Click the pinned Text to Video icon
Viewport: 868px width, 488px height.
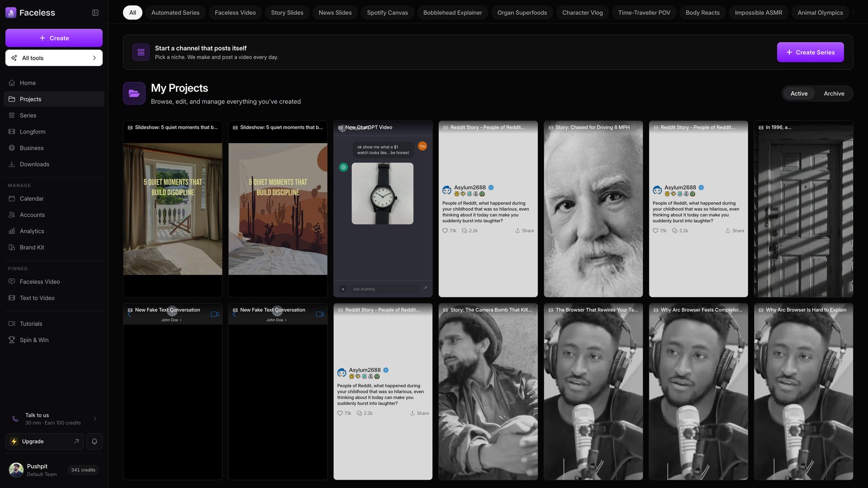(12, 298)
